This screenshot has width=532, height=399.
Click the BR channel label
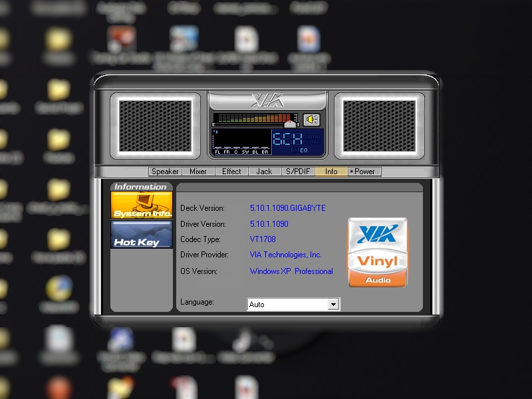coord(265,152)
